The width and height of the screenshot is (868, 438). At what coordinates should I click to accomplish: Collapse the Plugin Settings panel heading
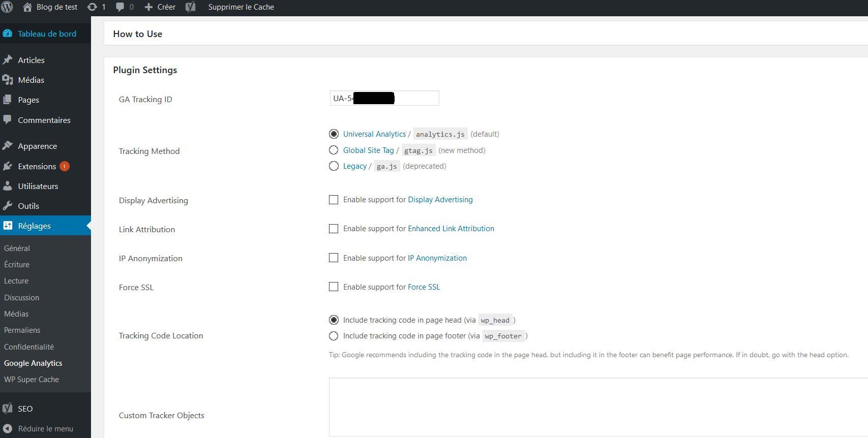[x=145, y=70]
